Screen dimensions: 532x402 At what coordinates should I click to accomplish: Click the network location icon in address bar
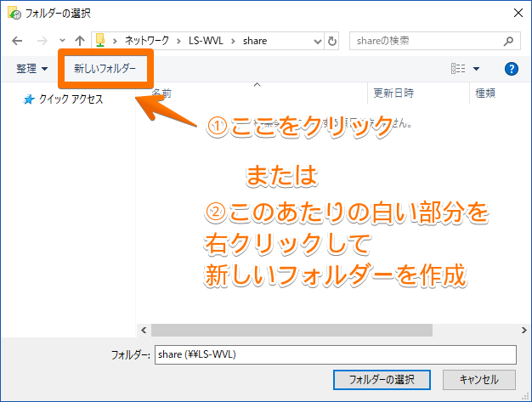[x=100, y=40]
